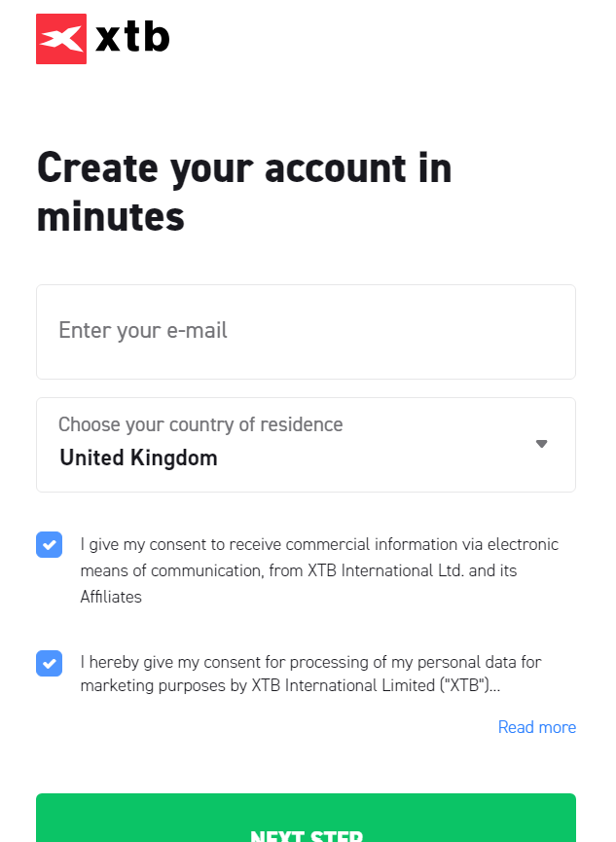Image resolution: width=616 pixels, height=842 pixels.
Task: Click the white checkmark in commercial consent box
Action: [50, 545]
